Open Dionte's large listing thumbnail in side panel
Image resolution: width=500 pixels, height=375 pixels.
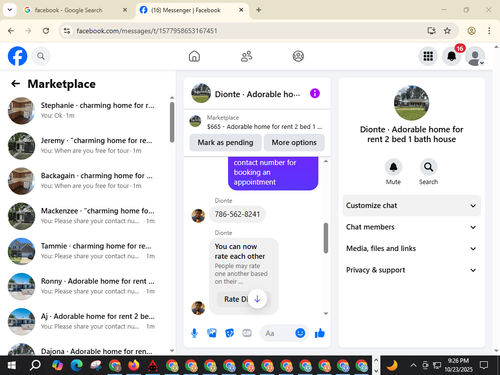411,102
